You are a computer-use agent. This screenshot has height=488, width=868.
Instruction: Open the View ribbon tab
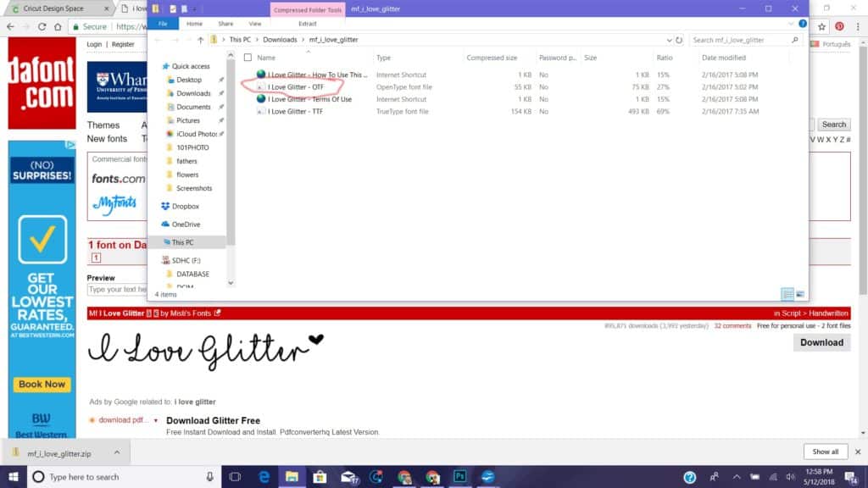pos(254,24)
